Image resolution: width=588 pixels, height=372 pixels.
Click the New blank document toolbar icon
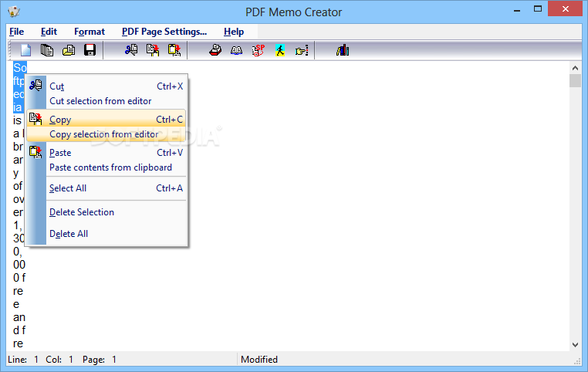[x=26, y=50]
